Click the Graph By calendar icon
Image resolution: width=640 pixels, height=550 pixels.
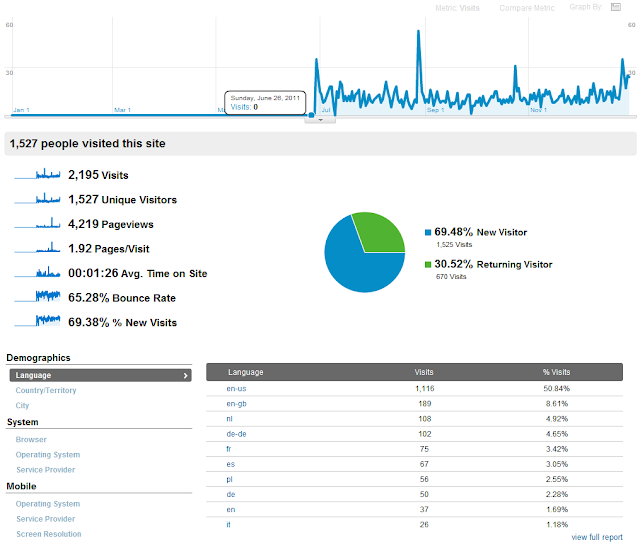tap(616, 7)
